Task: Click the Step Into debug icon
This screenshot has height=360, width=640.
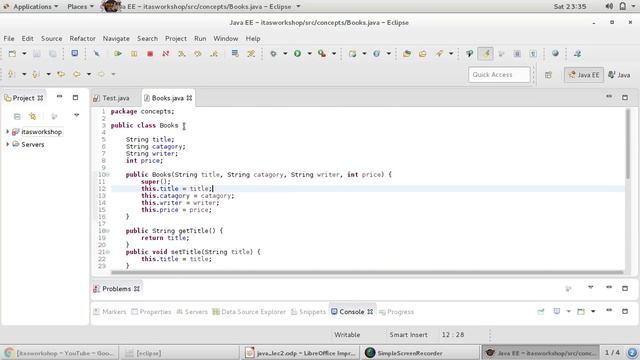Action: [x=182, y=53]
